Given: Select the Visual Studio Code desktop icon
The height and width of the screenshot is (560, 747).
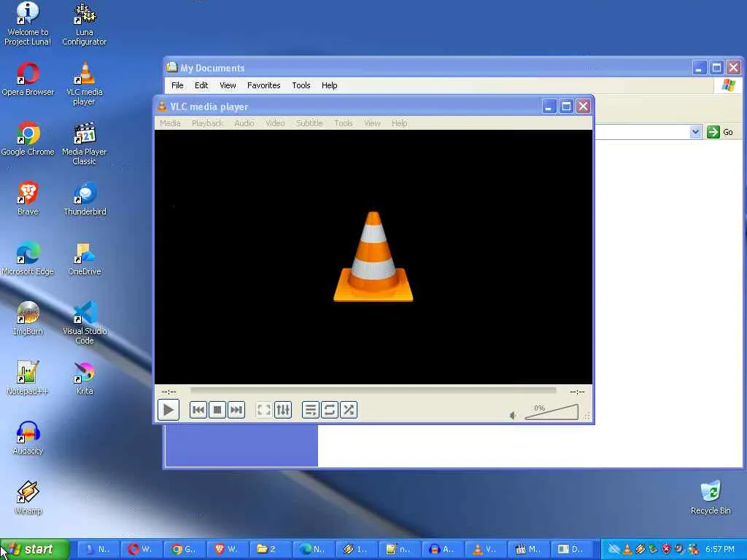Looking at the screenshot, I should coord(85,323).
